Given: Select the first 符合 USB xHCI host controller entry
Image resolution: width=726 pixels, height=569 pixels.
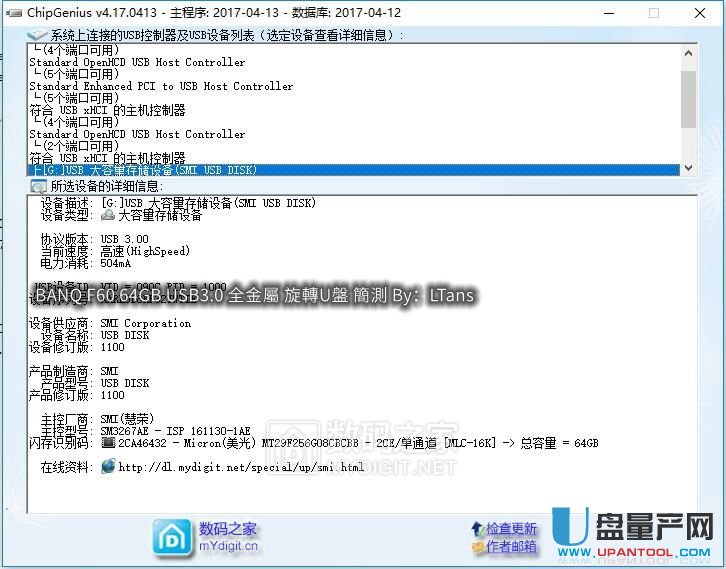Looking at the screenshot, I should tap(107, 110).
